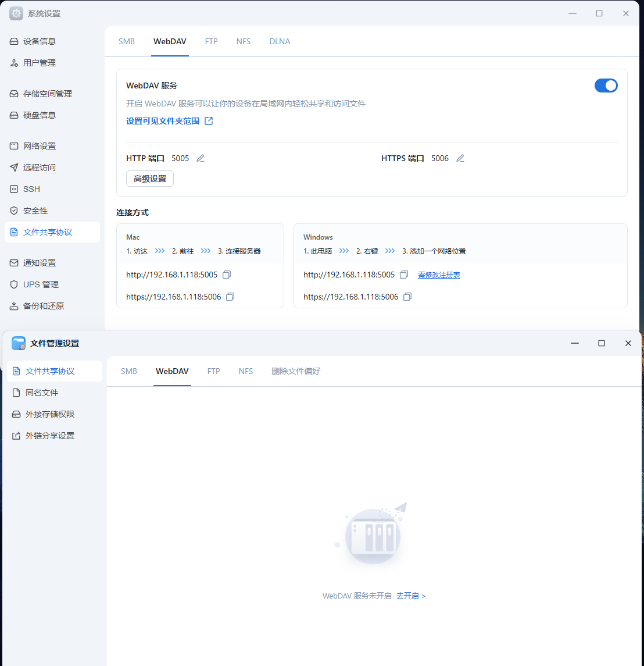Open 设备信息 in the system settings sidebar

tap(52, 41)
